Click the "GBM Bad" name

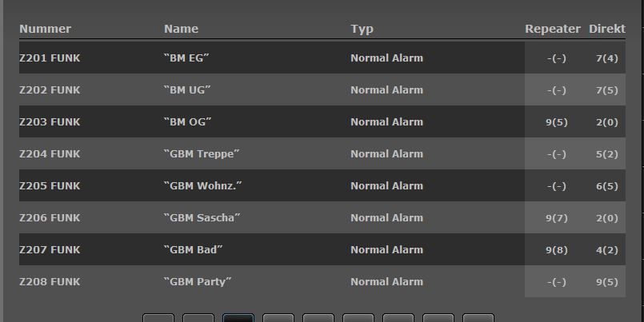click(x=193, y=250)
